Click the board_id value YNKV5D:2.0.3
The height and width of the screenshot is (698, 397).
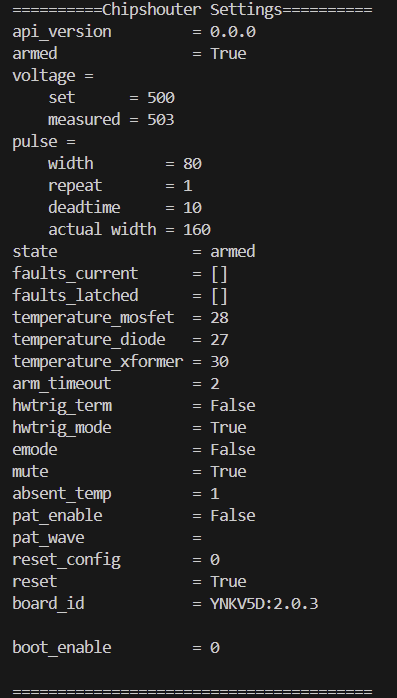(264, 604)
